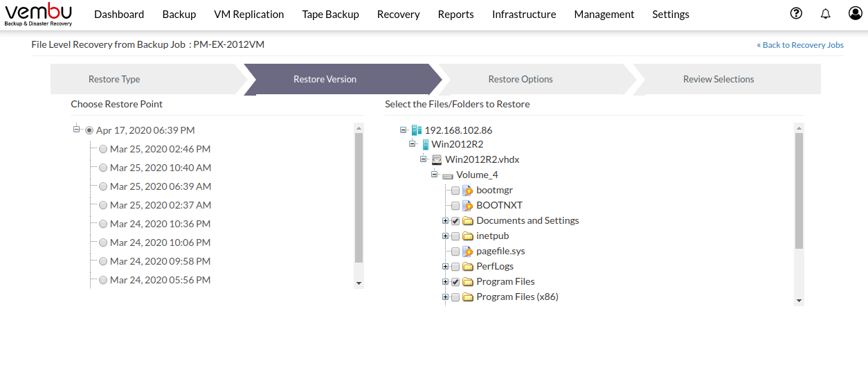This screenshot has height=388, width=868.
Task: Open the Tape Backup menu
Action: (x=330, y=14)
